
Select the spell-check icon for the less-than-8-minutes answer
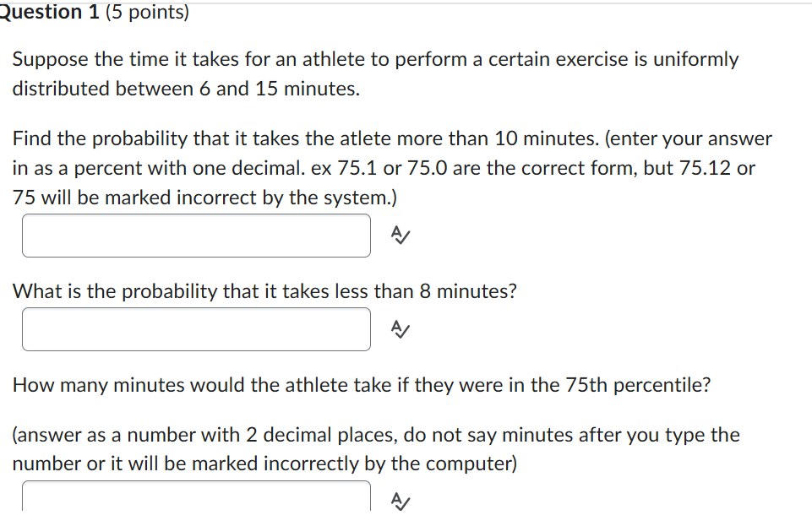pyautogui.click(x=399, y=329)
